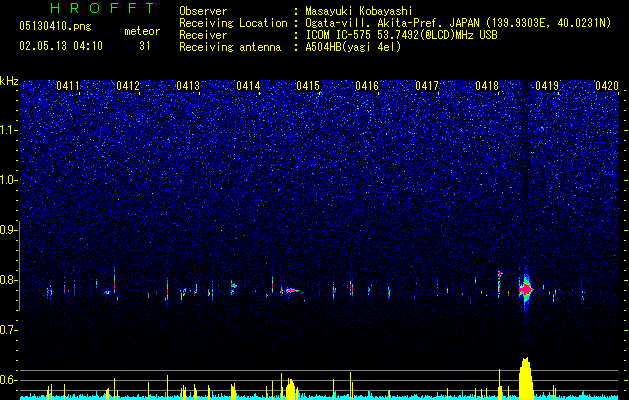Click the 0419 time marker
The image size is (629, 400).
click(x=547, y=86)
